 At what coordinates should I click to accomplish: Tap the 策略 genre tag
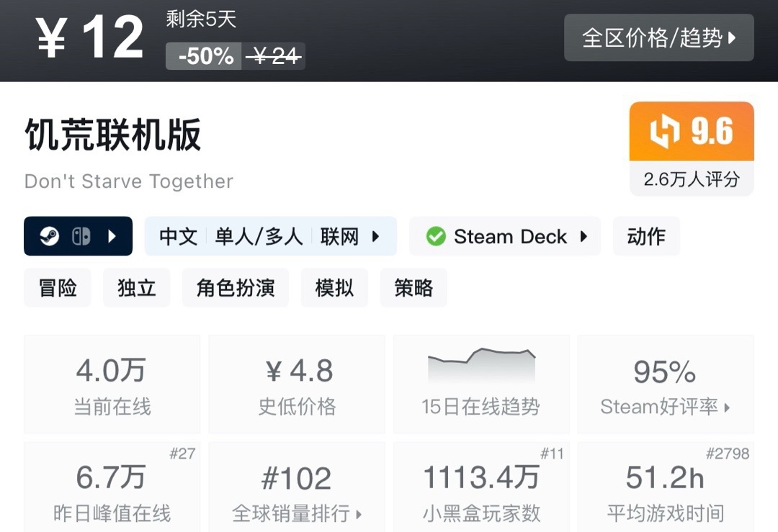click(413, 288)
